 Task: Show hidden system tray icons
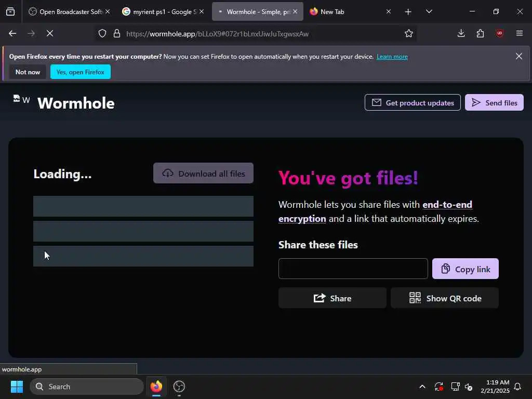422,387
